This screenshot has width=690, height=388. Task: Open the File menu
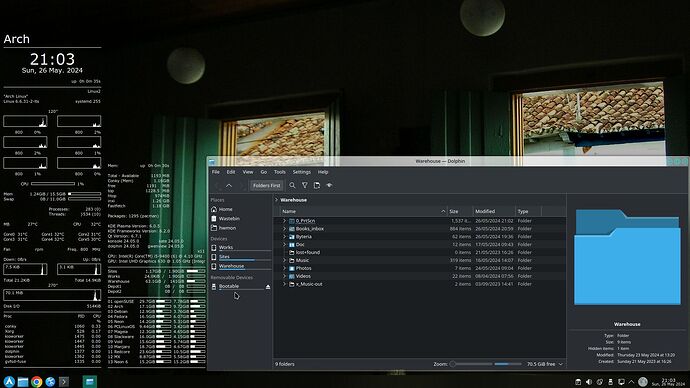(216, 172)
